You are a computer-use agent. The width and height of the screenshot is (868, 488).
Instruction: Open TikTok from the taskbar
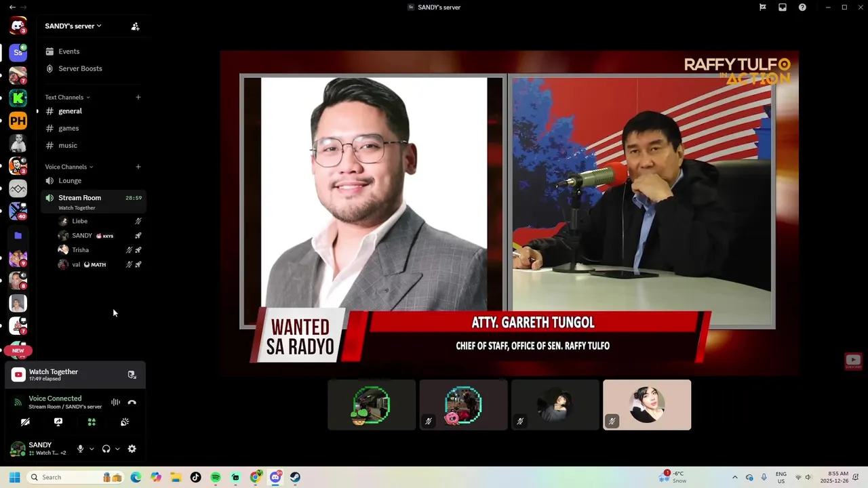click(196, 477)
